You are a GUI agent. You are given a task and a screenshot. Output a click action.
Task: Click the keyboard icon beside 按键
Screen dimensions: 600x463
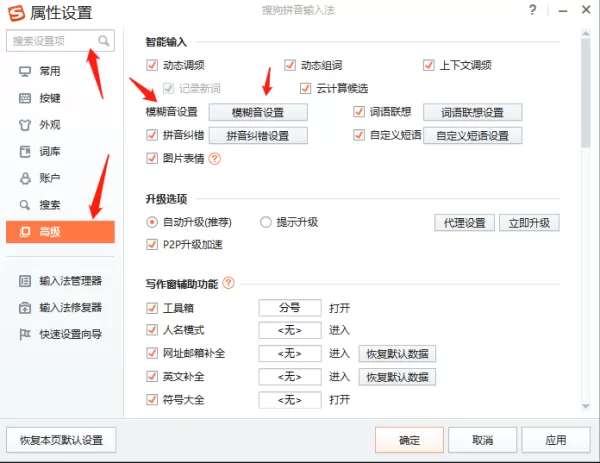[x=25, y=98]
